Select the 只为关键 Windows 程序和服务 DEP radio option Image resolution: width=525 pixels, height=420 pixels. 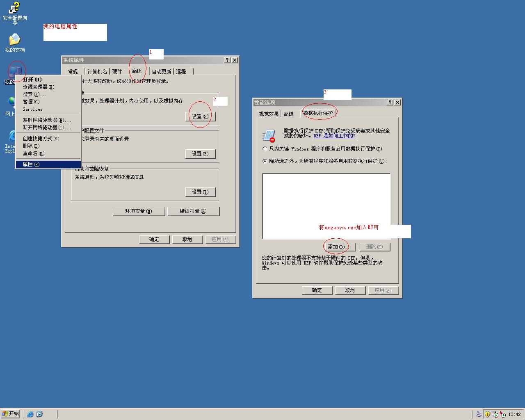265,149
